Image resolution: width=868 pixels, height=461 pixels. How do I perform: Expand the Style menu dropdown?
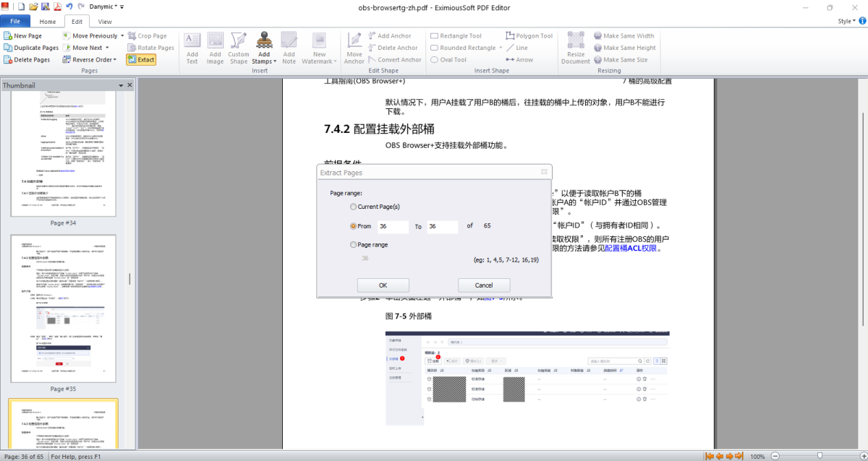pyautogui.click(x=847, y=22)
